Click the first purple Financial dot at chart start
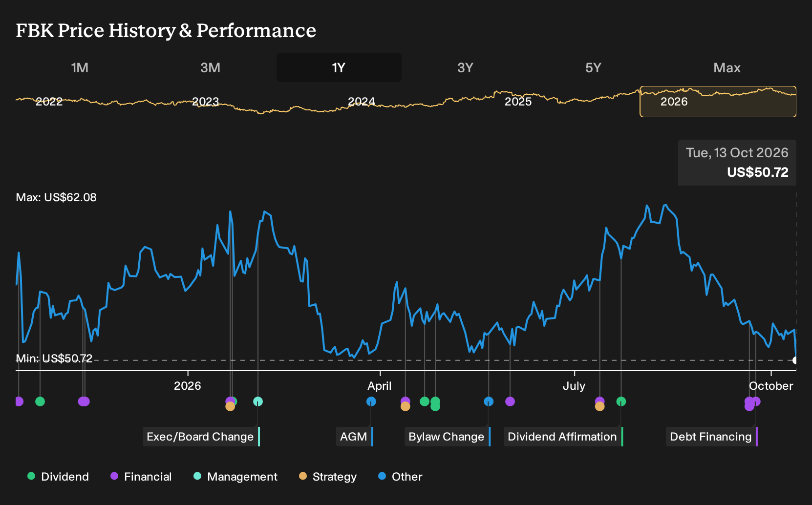Screen dimensions: 812x505 (x=19, y=401)
